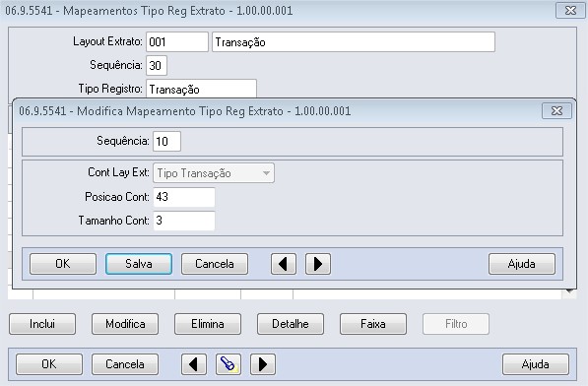
Task: Focus the Sequência field showing 10
Action: [x=166, y=141]
